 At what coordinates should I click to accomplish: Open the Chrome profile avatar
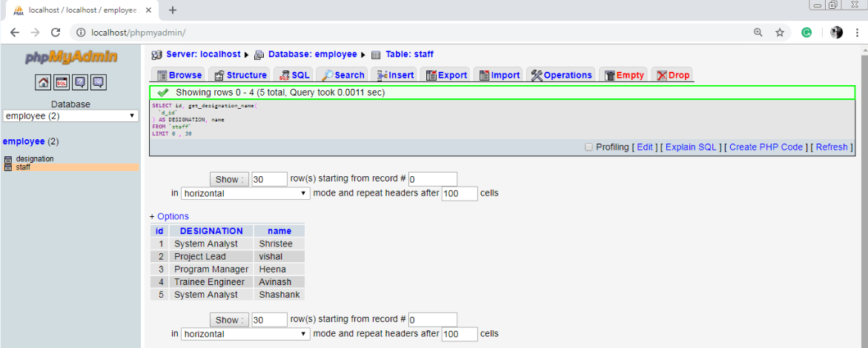click(x=837, y=33)
